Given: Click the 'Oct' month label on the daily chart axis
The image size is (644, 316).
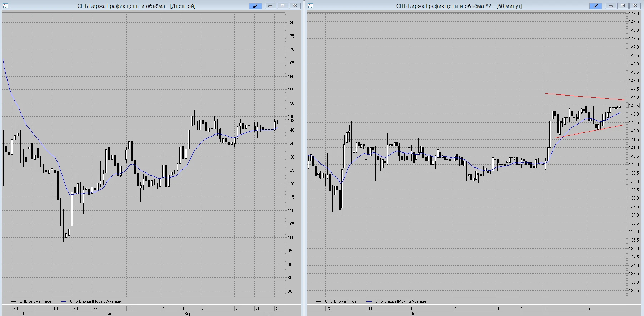Looking at the screenshot, I should (267, 314).
